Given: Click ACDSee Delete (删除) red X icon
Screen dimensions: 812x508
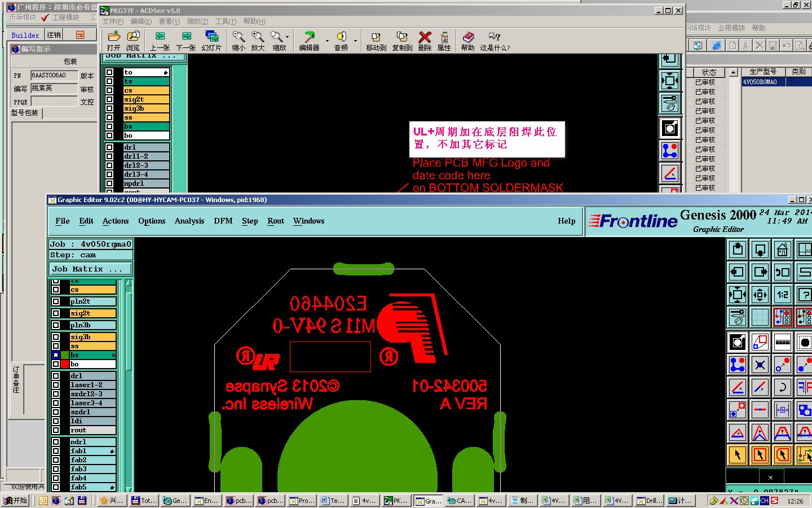Looking at the screenshot, I should [x=425, y=41].
